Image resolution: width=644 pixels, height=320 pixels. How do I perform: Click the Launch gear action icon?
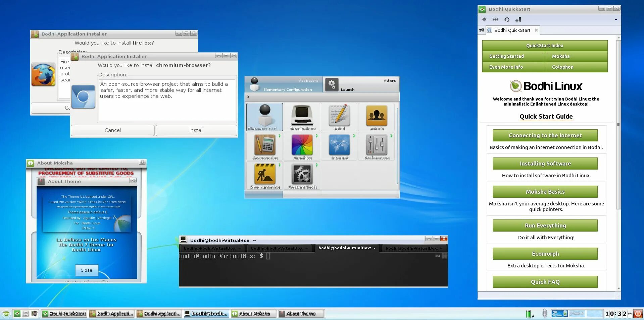[332, 84]
